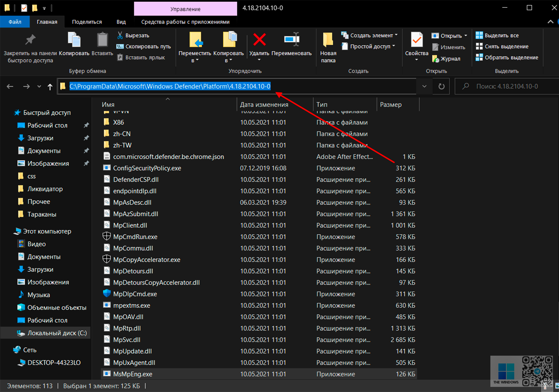Open Средства работы с приложениями tab

pyautogui.click(x=185, y=22)
